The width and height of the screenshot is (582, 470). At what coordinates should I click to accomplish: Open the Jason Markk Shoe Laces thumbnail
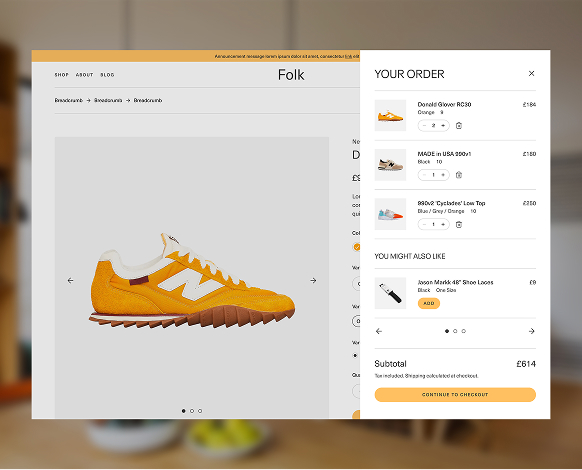(x=390, y=293)
